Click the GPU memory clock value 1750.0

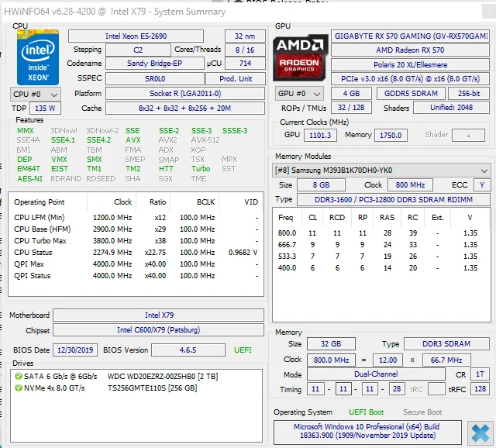(391, 135)
